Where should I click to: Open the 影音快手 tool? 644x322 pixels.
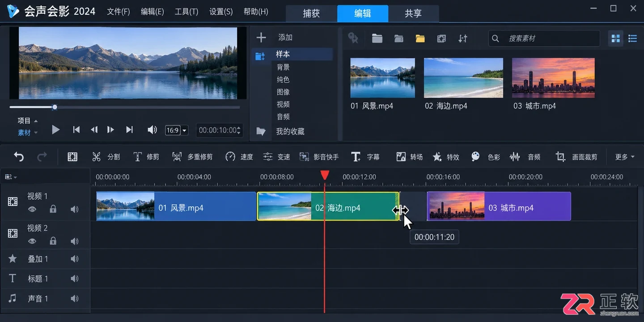click(319, 157)
